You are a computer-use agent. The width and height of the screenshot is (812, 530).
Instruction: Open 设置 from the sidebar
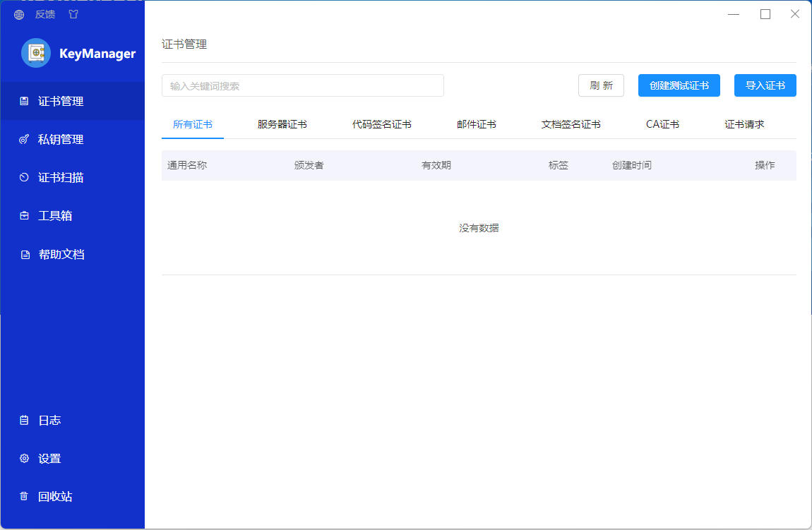[49, 458]
